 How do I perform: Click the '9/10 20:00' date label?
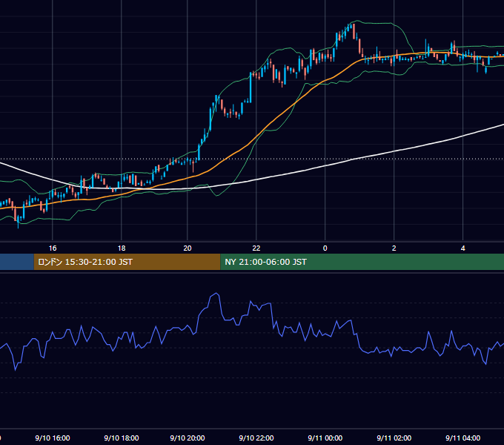point(188,438)
